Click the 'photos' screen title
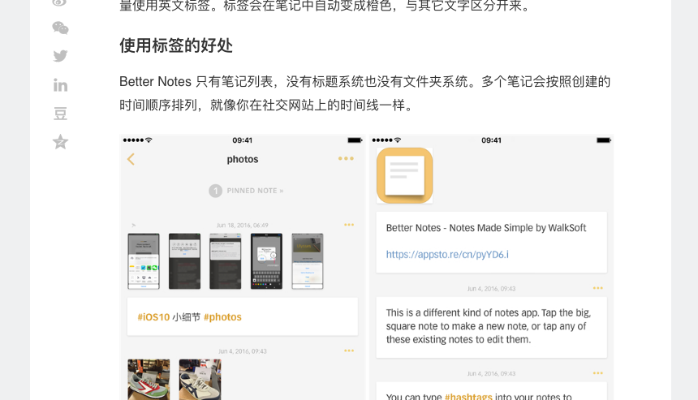The width and height of the screenshot is (698, 400). pos(242,159)
